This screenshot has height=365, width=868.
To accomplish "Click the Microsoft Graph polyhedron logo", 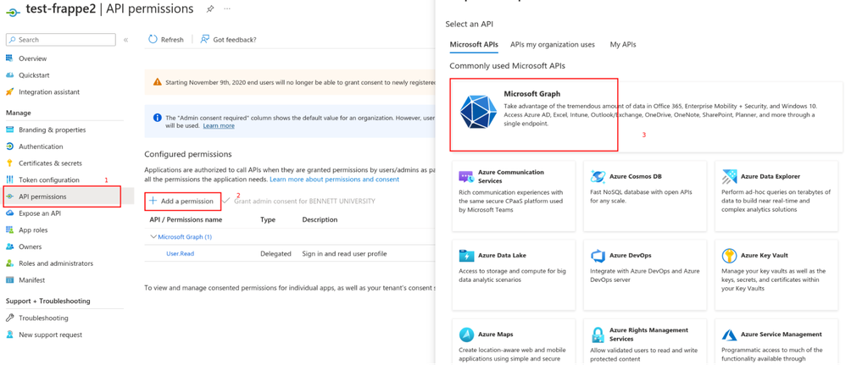I will pos(478,112).
